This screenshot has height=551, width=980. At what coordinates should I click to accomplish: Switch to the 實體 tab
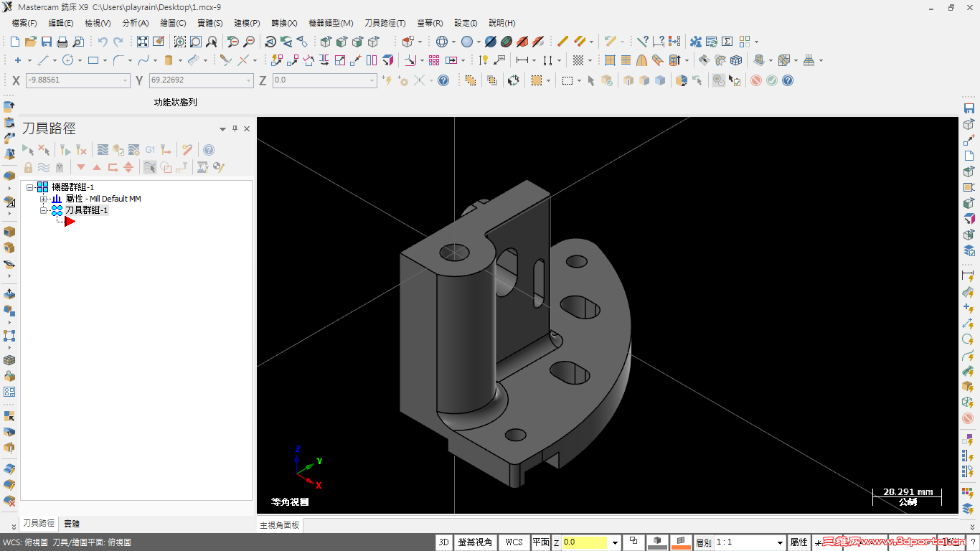[72, 524]
